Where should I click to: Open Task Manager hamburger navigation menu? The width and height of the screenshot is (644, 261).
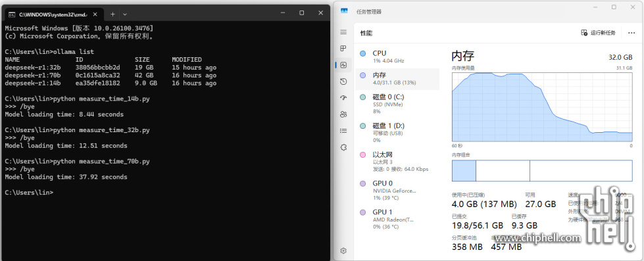click(x=343, y=32)
